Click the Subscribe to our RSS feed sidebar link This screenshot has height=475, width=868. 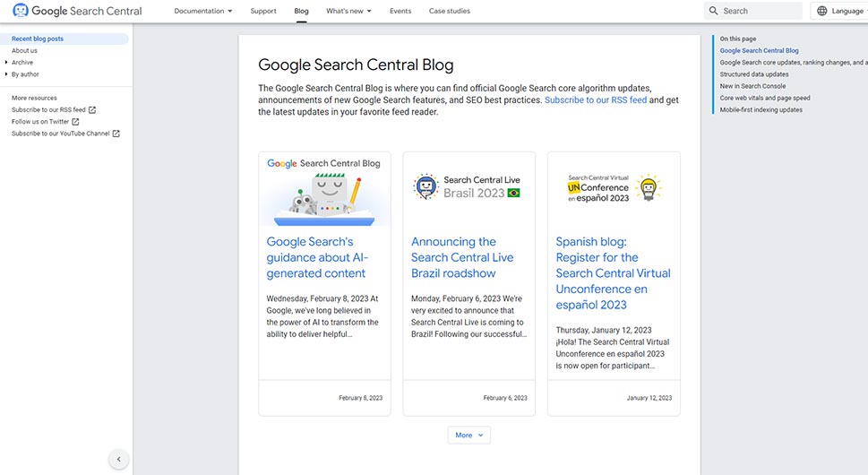(48, 109)
